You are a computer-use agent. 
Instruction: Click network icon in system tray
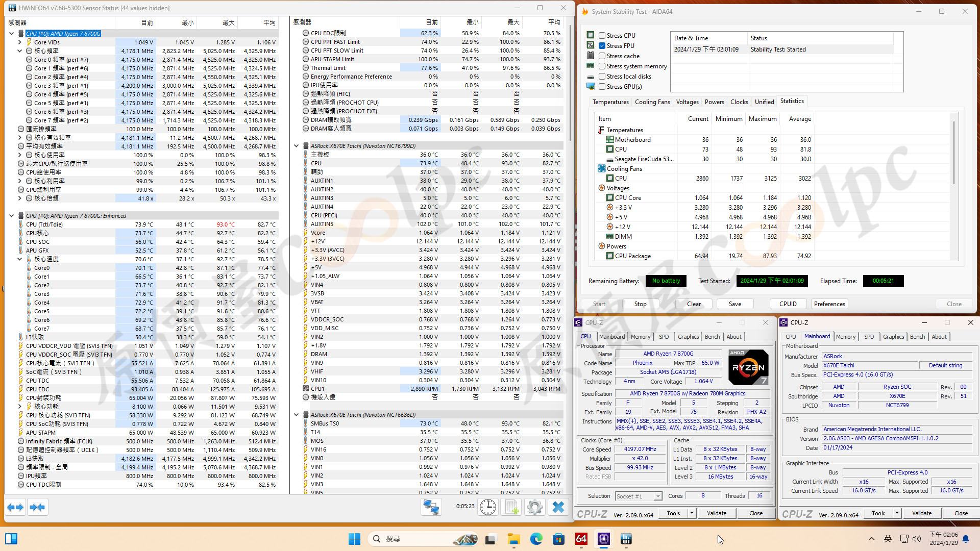(904, 539)
